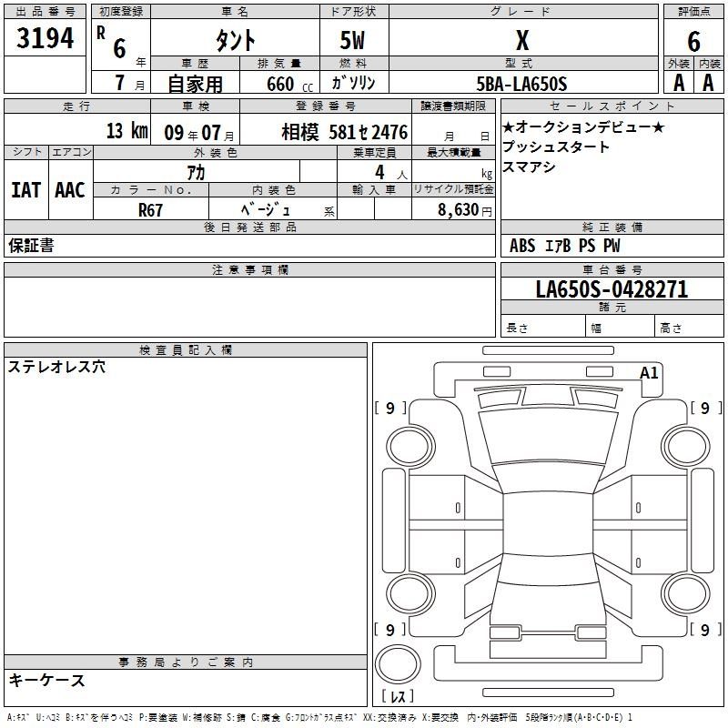
Task: Click the "初度登録" header
Action: coord(121,12)
